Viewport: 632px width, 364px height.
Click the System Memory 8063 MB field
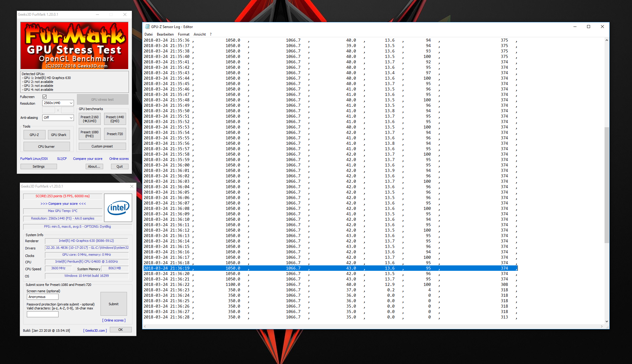[115, 268]
